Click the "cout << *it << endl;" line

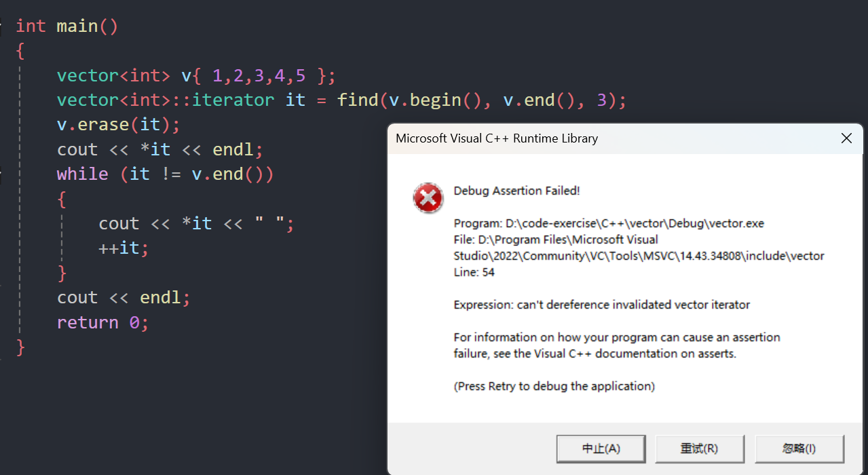[159, 149]
